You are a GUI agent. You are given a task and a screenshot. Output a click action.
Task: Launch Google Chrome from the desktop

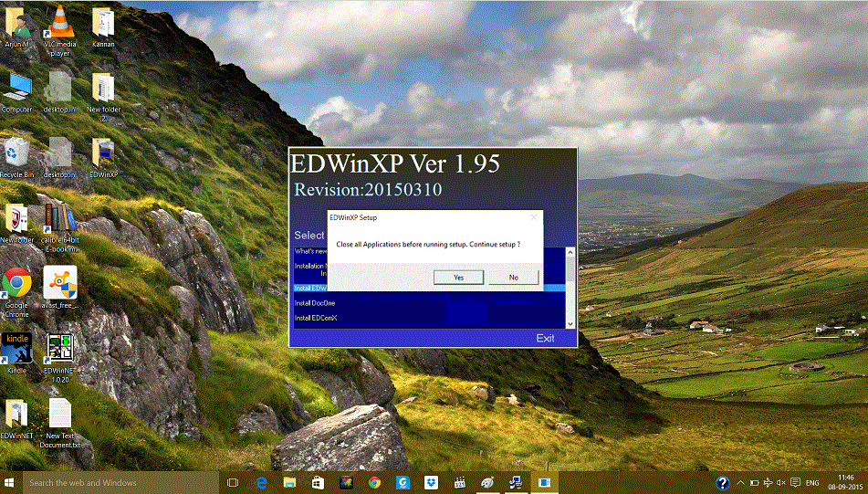pyautogui.click(x=16, y=292)
